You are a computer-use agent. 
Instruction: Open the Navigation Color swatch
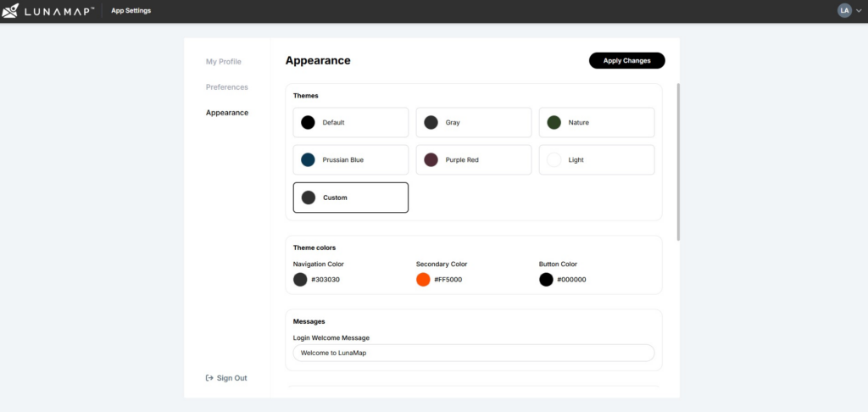coord(300,280)
